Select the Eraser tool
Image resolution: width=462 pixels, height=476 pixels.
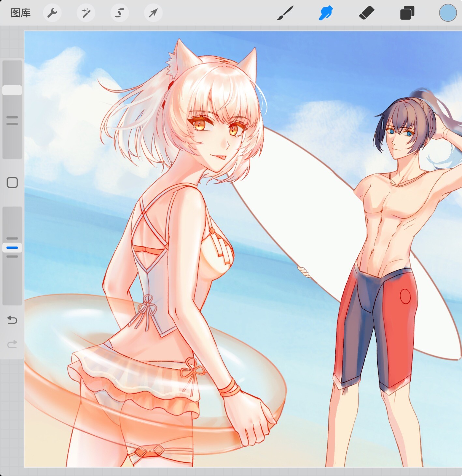pyautogui.click(x=367, y=13)
